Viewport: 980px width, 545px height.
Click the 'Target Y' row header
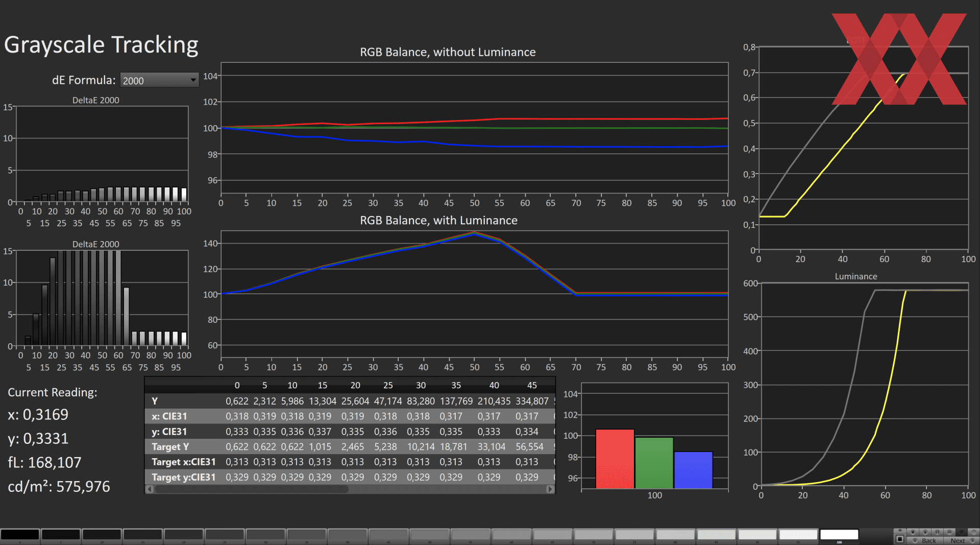pos(170,447)
